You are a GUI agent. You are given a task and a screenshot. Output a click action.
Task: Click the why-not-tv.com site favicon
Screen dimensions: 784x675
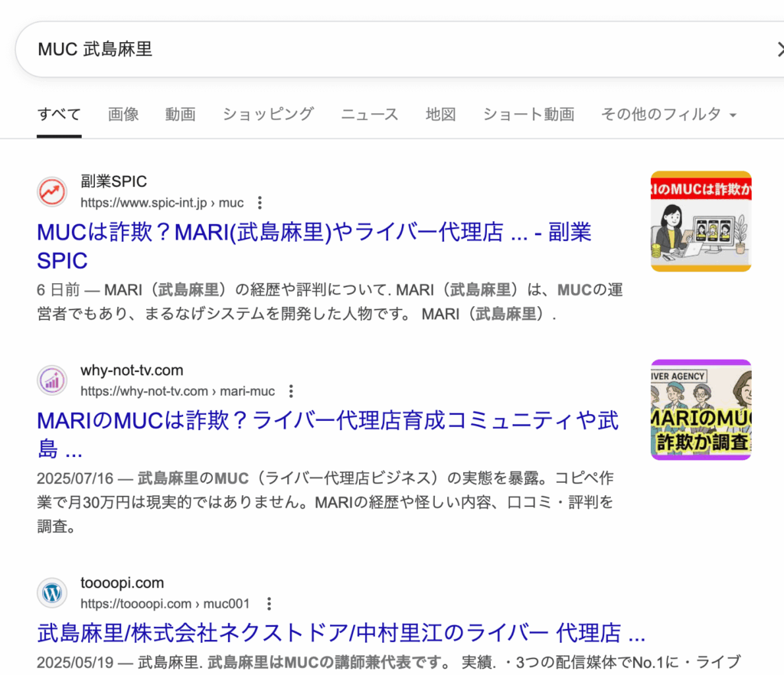[52, 380]
